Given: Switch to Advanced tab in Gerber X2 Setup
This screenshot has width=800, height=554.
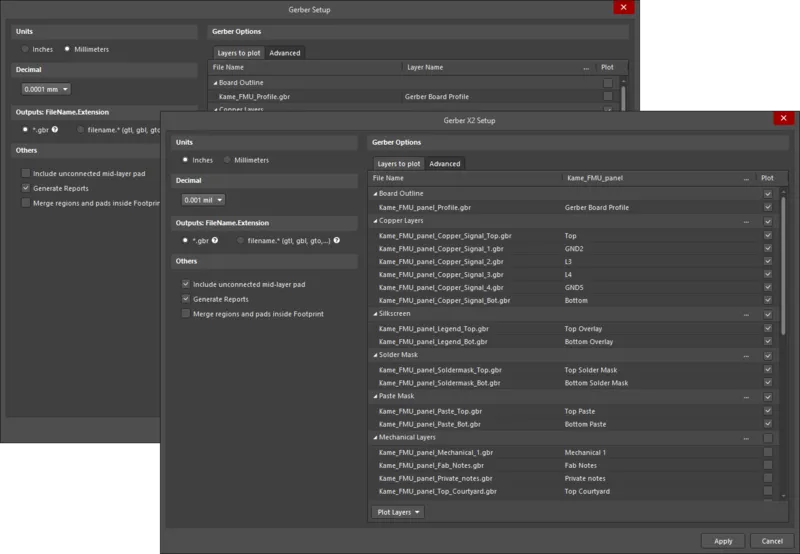Looking at the screenshot, I should [445, 163].
